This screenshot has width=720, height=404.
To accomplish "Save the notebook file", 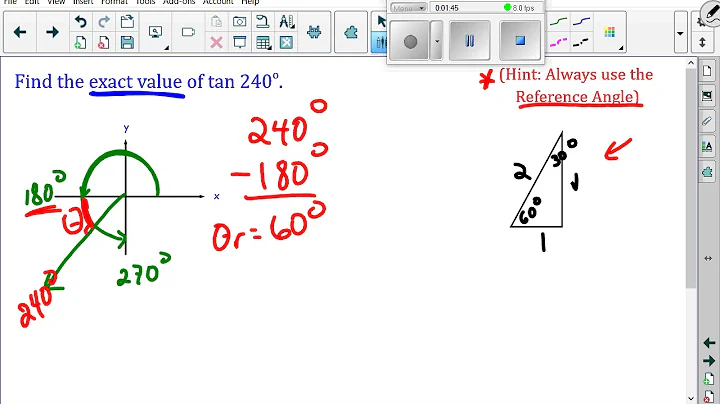I will pos(127,43).
